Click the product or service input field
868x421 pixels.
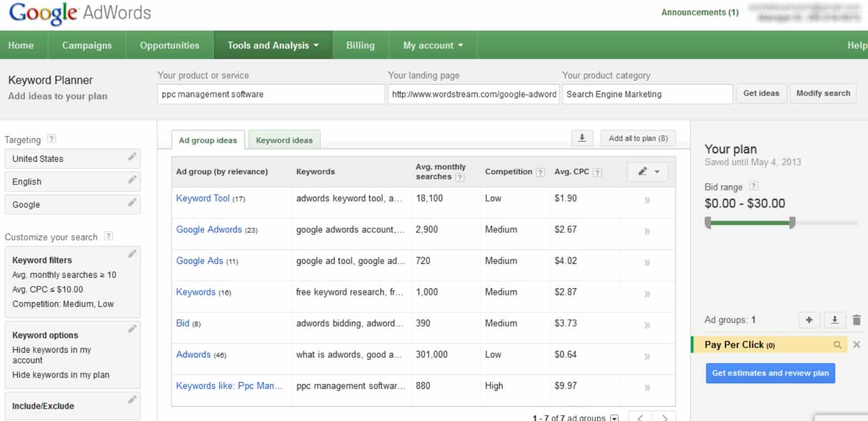[271, 94]
